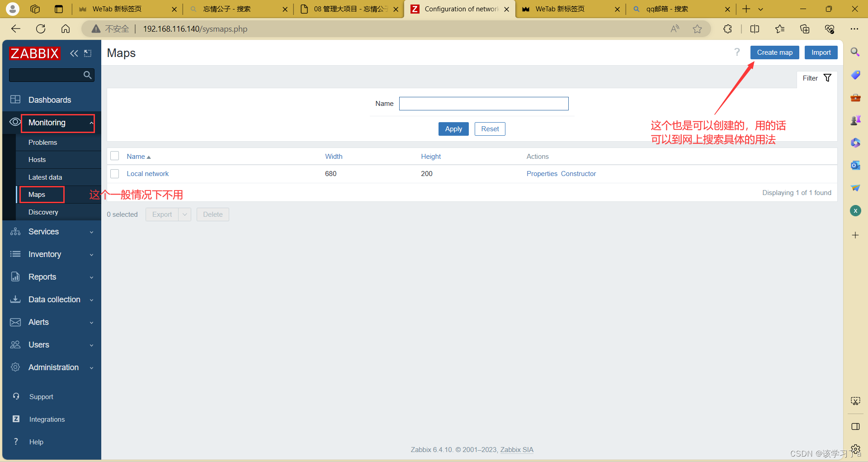The height and width of the screenshot is (462, 868).
Task: Click the read aloud icon in address bar
Action: coord(675,29)
